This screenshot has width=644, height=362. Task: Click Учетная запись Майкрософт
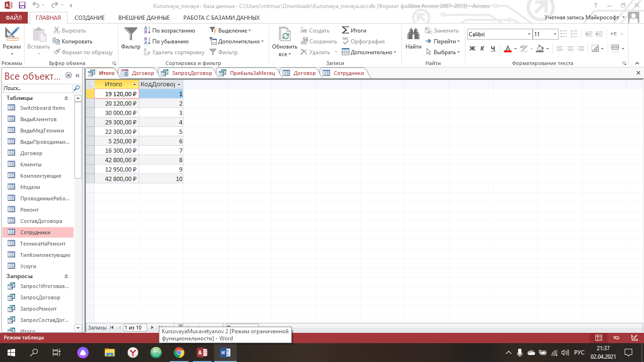[583, 17]
